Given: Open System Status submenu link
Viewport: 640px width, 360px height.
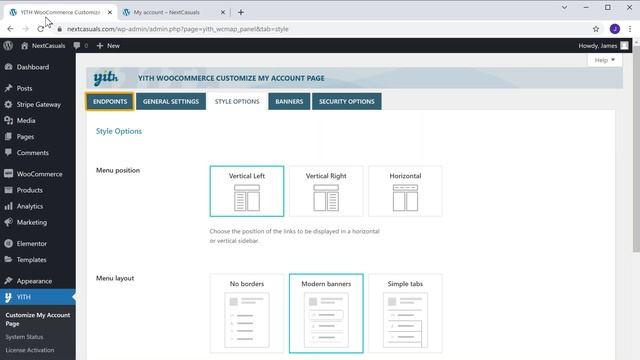Looking at the screenshot, I should [x=24, y=337].
